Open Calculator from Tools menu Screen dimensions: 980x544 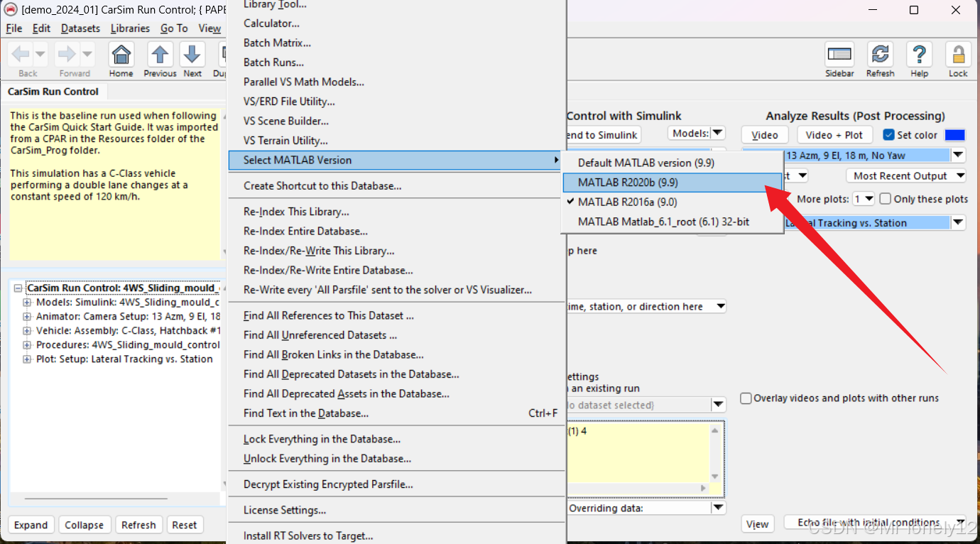coord(396,23)
